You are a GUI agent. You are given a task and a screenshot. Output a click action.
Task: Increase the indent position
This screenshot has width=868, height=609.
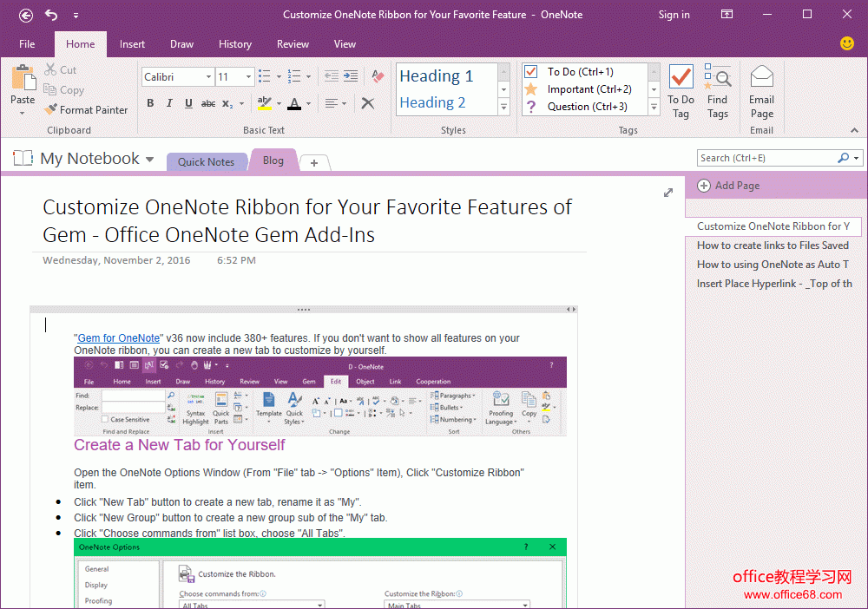(351, 76)
